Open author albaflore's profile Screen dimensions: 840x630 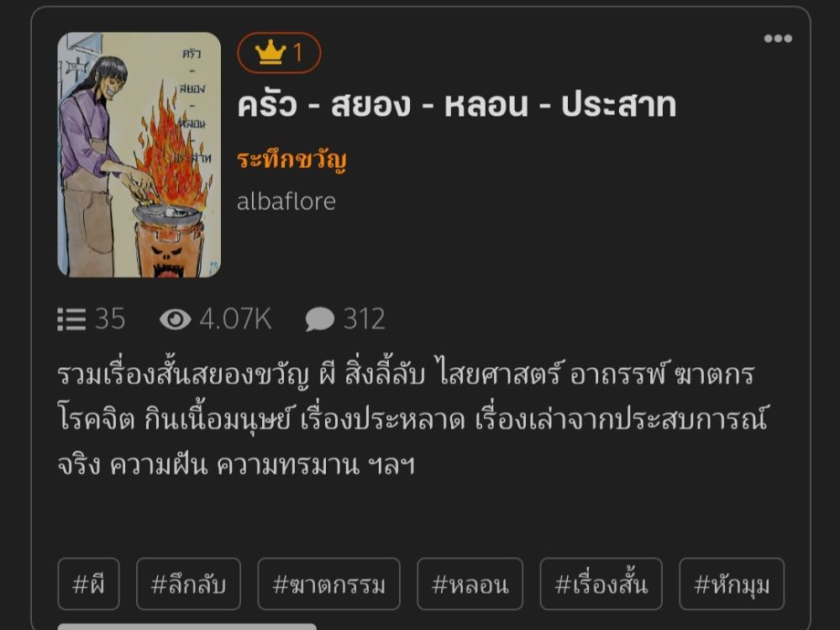click(x=286, y=202)
